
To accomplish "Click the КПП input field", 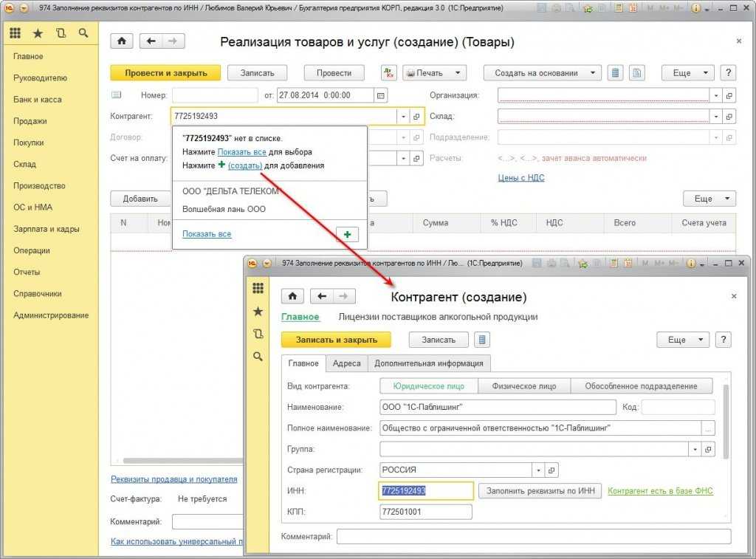I will (425, 512).
